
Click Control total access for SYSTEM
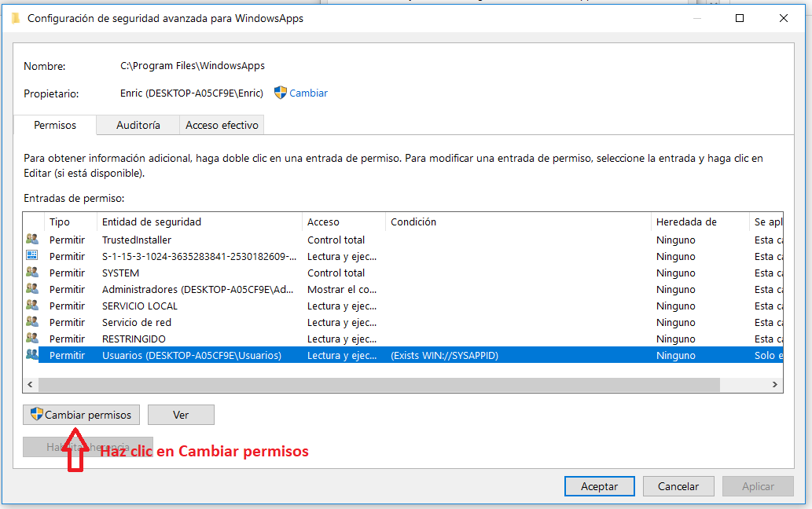point(336,273)
